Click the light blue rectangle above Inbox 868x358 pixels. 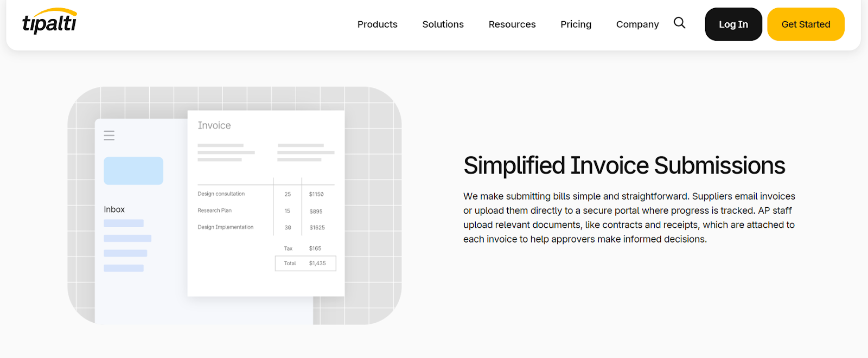click(133, 171)
